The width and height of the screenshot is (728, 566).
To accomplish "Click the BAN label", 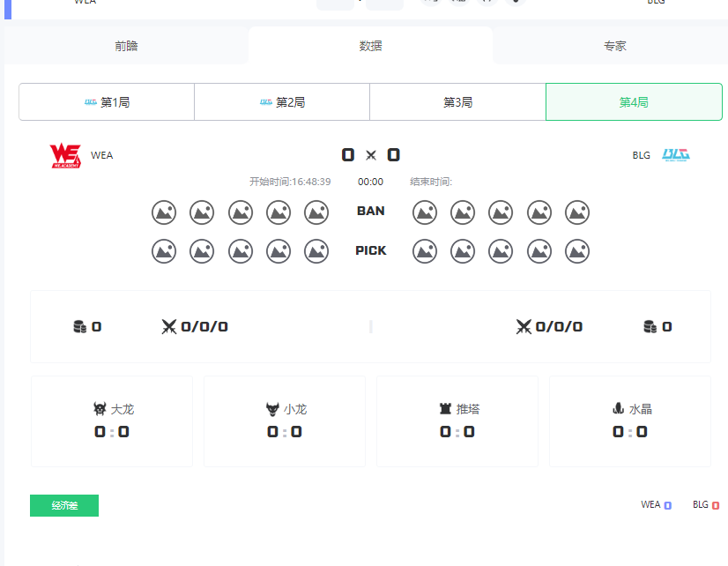I will [370, 211].
